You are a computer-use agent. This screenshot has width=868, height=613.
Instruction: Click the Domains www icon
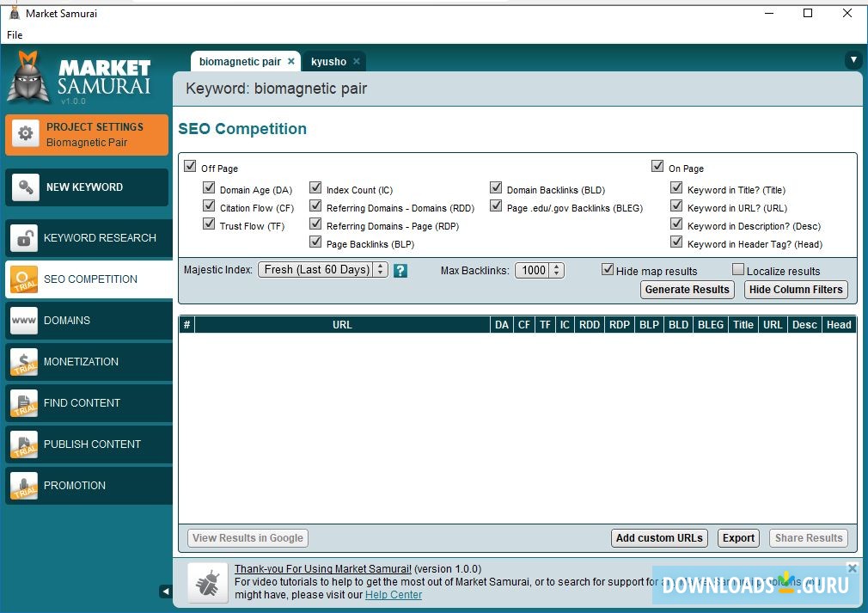[24, 321]
